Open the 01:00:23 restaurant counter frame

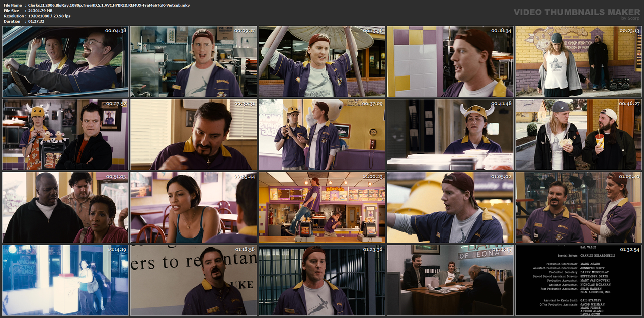[322, 207]
